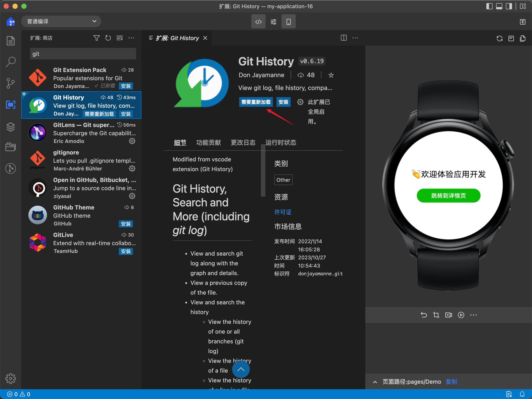
Task: Select the Extensions icon in activity bar
Action: pos(11,105)
